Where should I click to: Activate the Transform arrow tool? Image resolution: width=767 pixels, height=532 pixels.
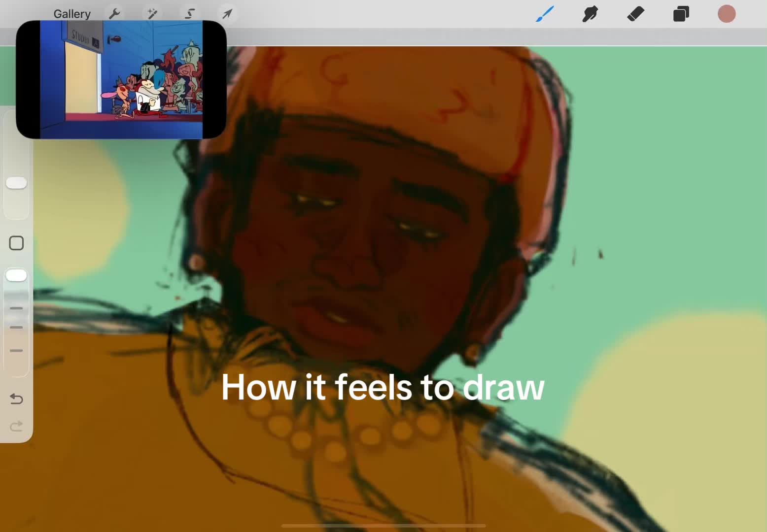coord(227,14)
